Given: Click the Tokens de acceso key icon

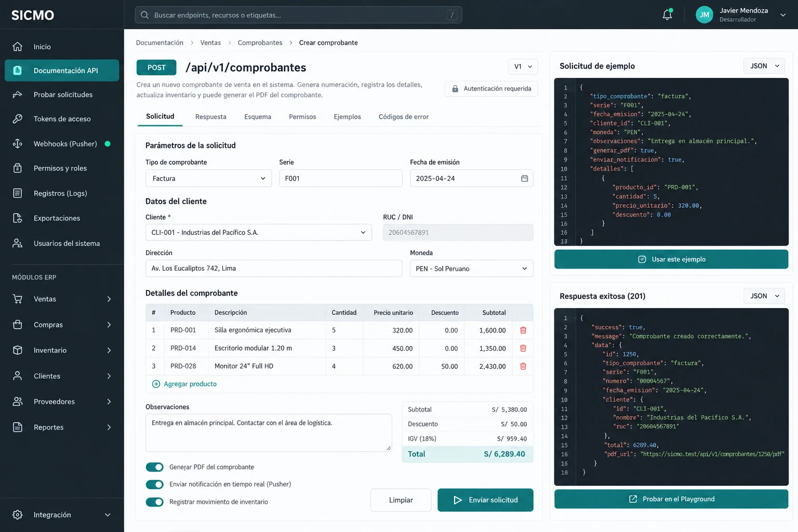Looking at the screenshot, I should coord(18,119).
